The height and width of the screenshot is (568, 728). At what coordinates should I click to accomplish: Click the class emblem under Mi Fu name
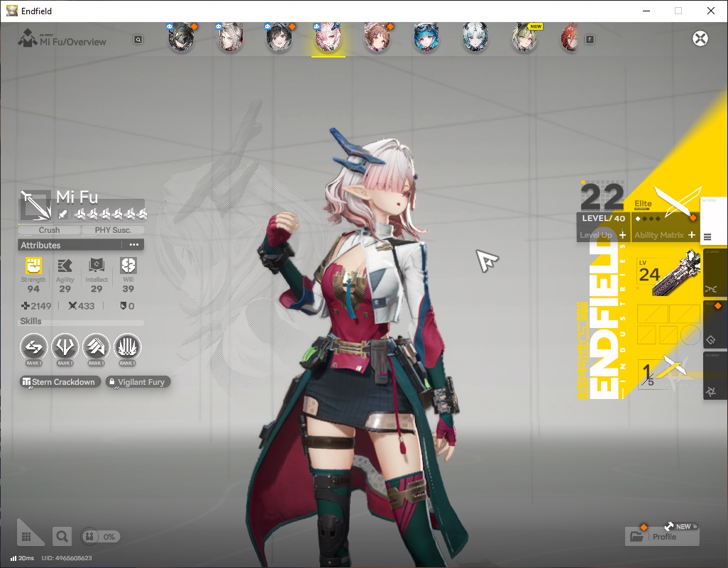62,214
